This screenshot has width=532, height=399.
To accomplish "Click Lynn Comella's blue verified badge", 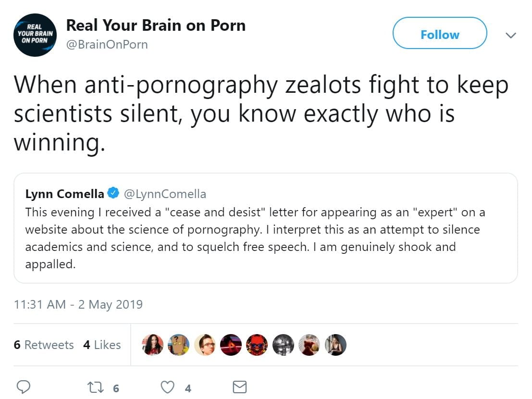I will pyautogui.click(x=113, y=194).
